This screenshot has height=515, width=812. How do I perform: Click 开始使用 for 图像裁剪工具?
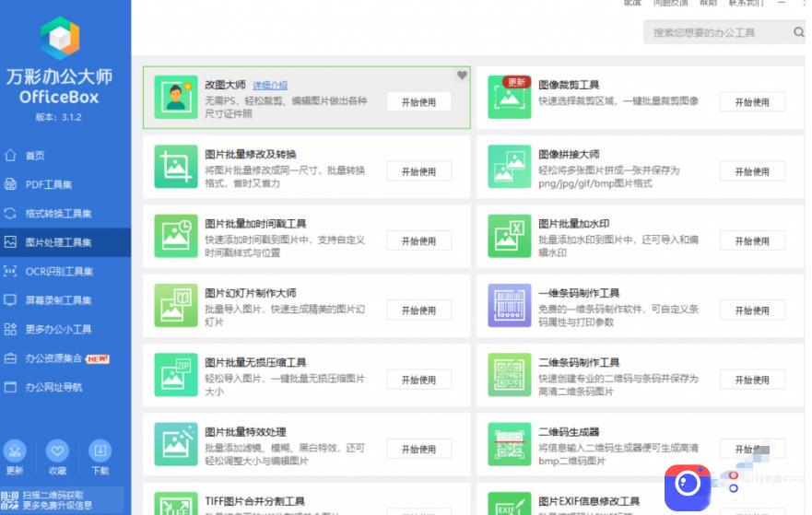(x=752, y=102)
